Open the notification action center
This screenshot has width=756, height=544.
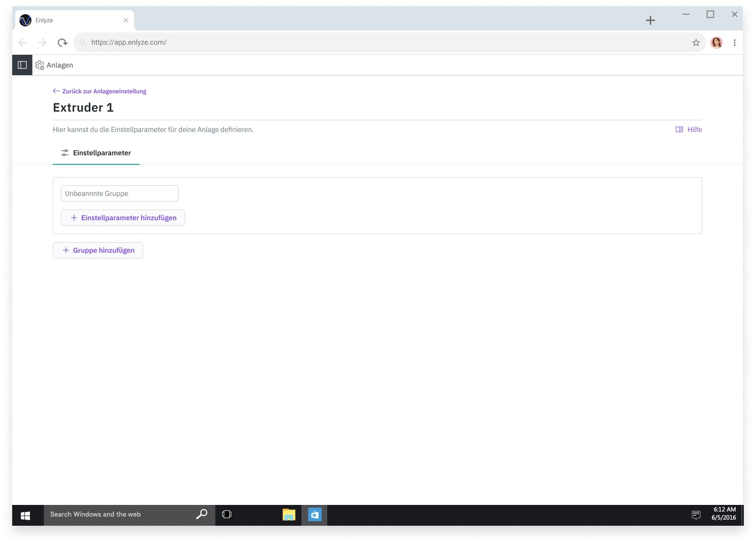[x=696, y=515]
